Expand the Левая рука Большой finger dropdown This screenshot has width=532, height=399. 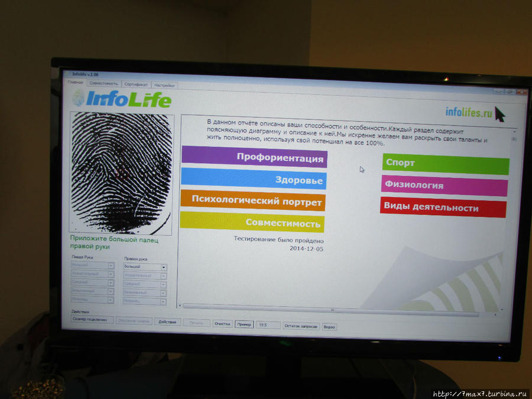pyautogui.click(x=111, y=265)
